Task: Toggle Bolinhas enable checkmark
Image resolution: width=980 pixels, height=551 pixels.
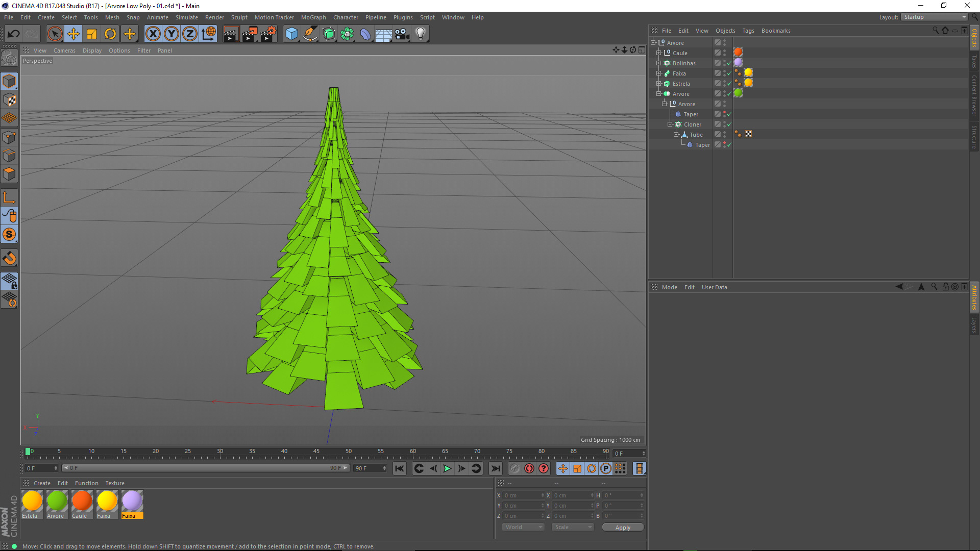Action: click(x=729, y=63)
